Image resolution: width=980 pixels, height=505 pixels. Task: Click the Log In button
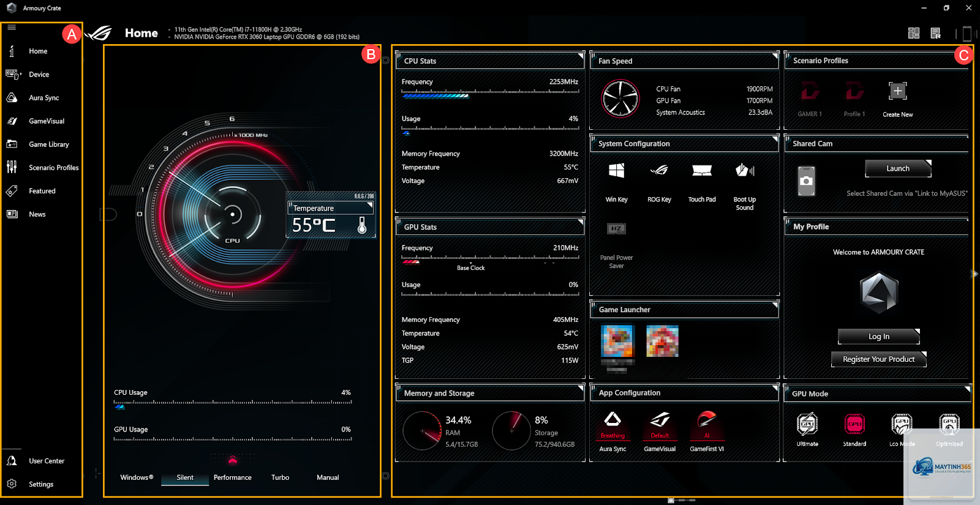pyautogui.click(x=879, y=336)
